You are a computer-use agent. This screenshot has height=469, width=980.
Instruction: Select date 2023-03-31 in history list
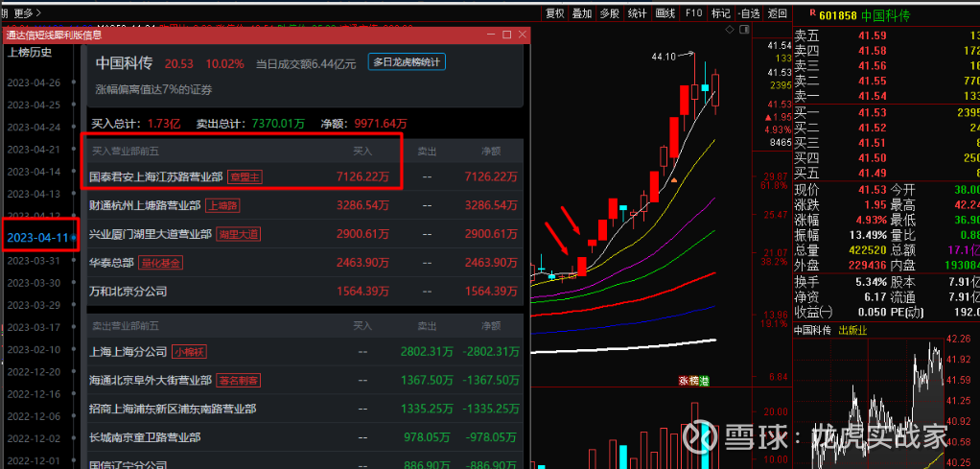[x=34, y=260]
